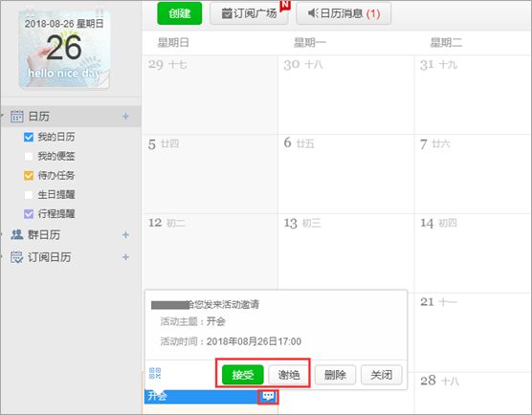The image size is (532, 415).
Task: Click the QR code icon in popup
Action: pyautogui.click(x=155, y=373)
